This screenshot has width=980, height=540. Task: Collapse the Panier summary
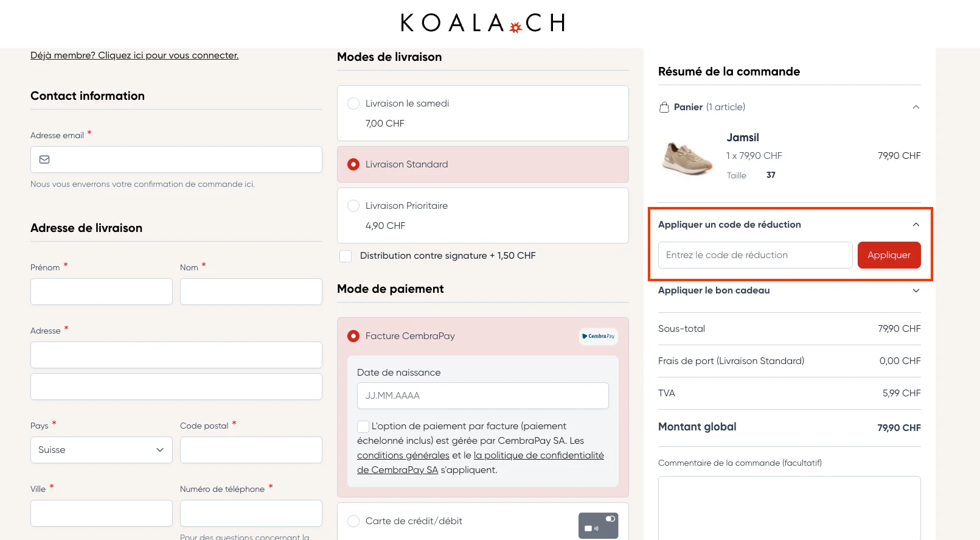click(916, 107)
